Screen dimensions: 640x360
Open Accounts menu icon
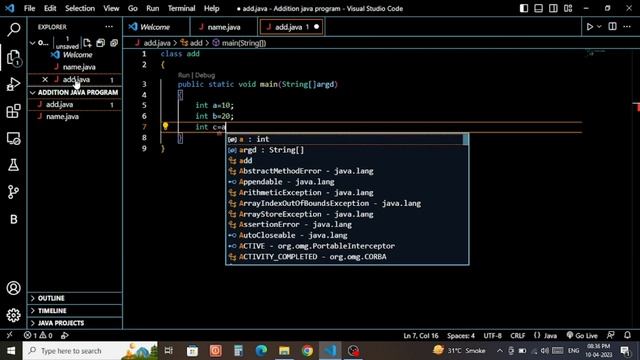coord(13,288)
